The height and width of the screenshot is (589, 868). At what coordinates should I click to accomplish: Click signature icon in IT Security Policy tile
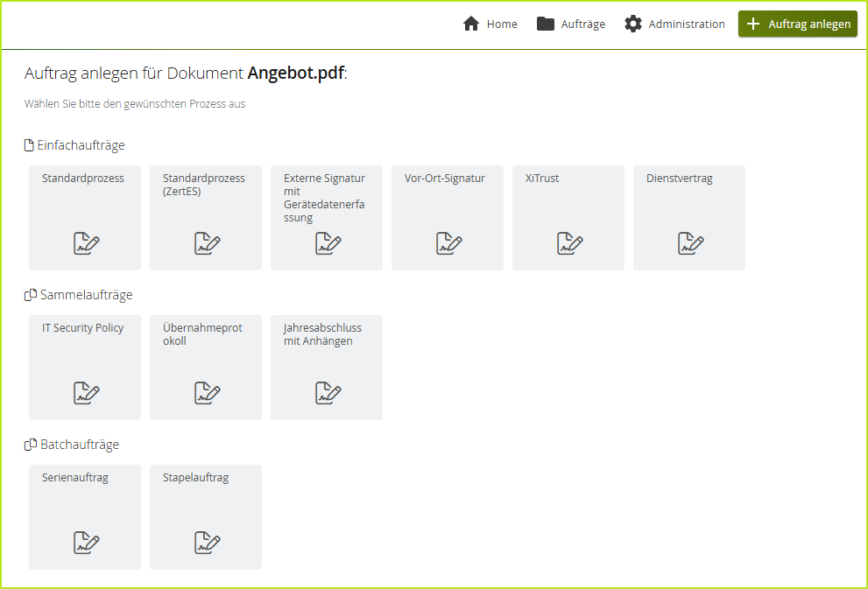coord(86,393)
